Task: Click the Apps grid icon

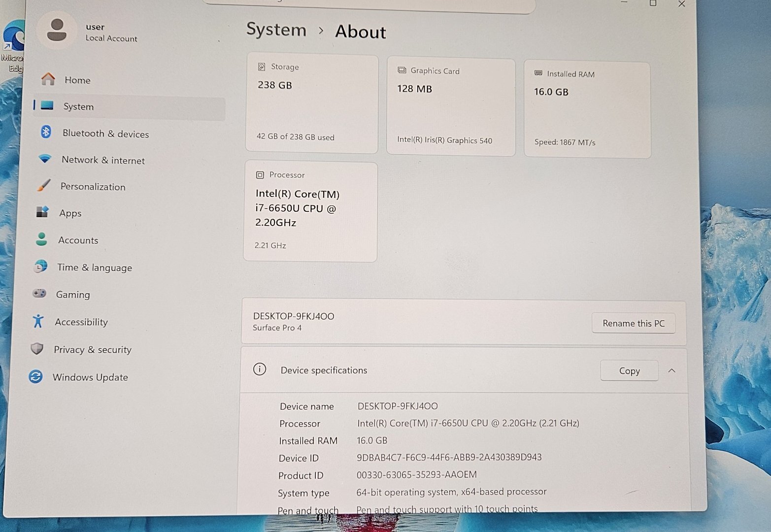Action: (42, 212)
